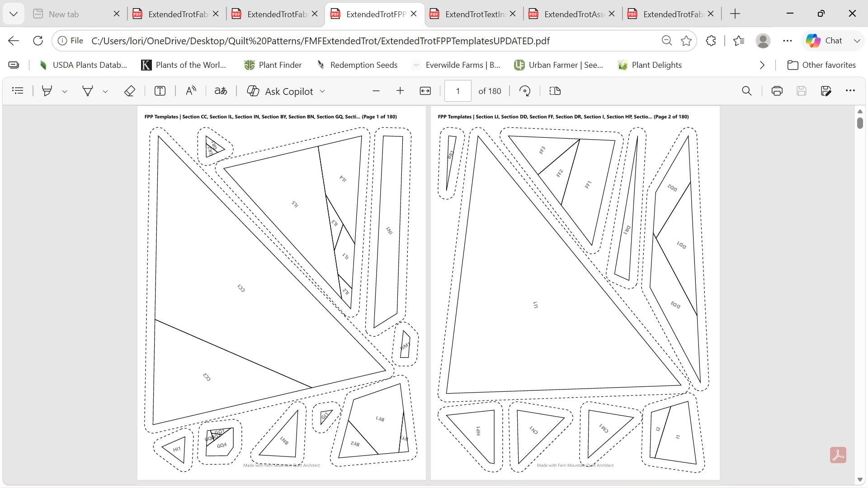868x488 pixels.
Task: Close the New tab
Action: [117, 14]
